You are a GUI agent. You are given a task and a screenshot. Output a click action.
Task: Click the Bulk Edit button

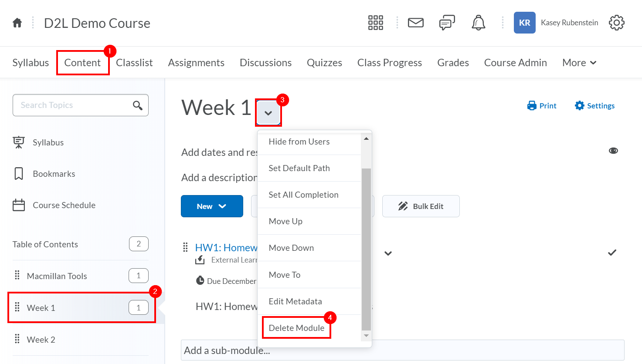[x=421, y=206]
